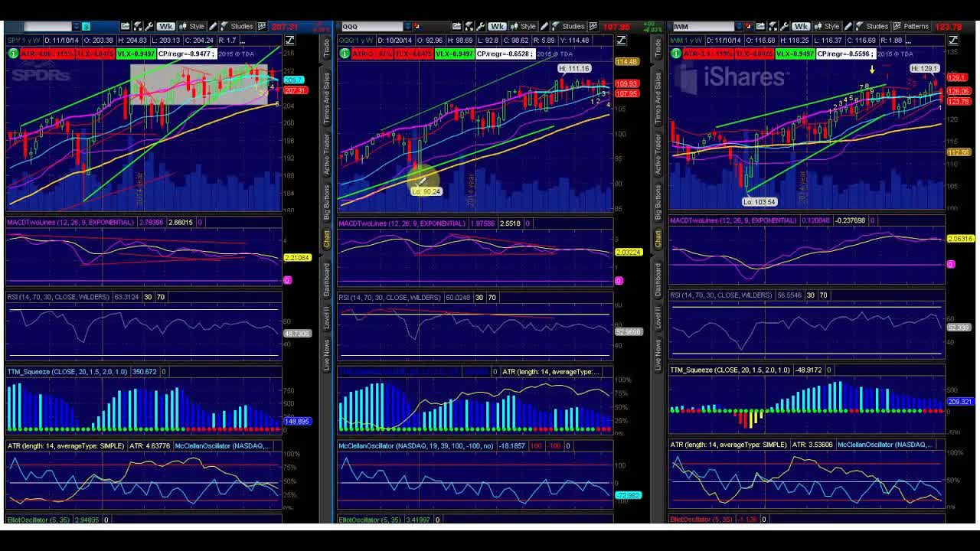980x551 pixels.
Task: Click the CP/regr=-0.9477 label on SPY chart
Action: [188, 54]
